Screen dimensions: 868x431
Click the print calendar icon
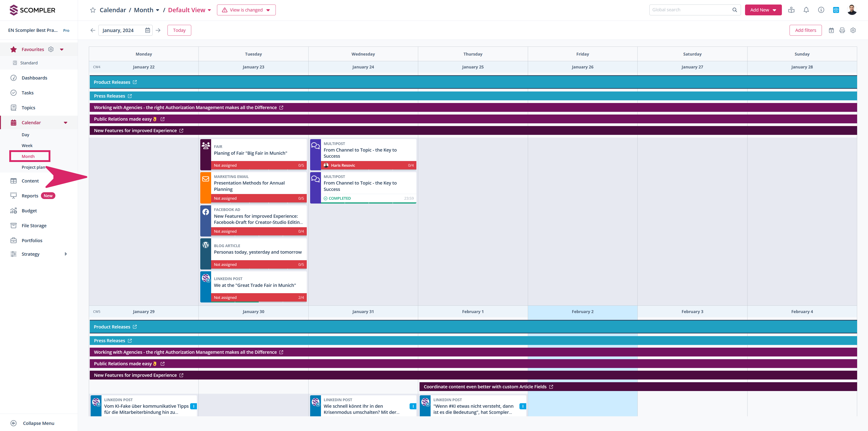[x=842, y=30]
